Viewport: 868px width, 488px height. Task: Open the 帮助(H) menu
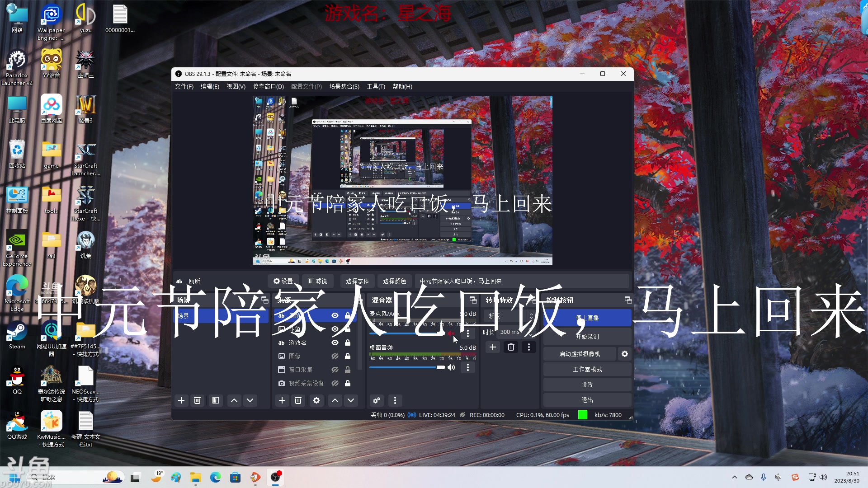[x=402, y=86]
